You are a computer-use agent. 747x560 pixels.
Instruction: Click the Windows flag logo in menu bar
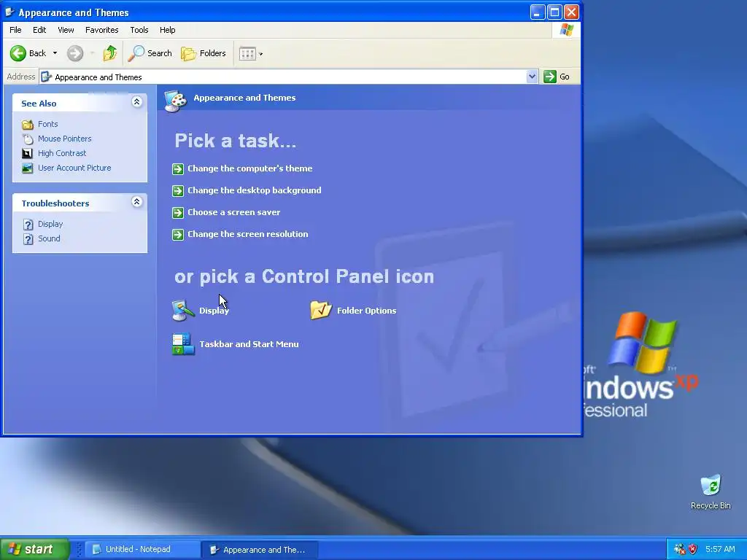pyautogui.click(x=566, y=30)
